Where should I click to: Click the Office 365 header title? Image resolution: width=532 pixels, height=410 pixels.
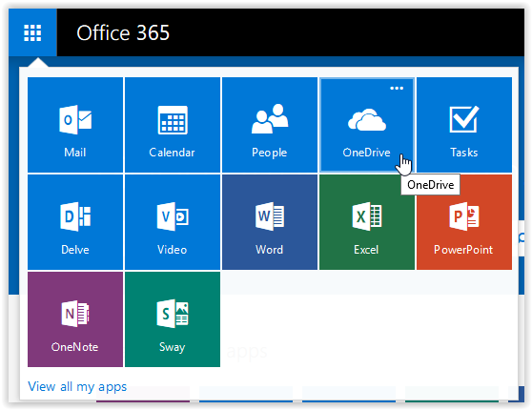123,33
